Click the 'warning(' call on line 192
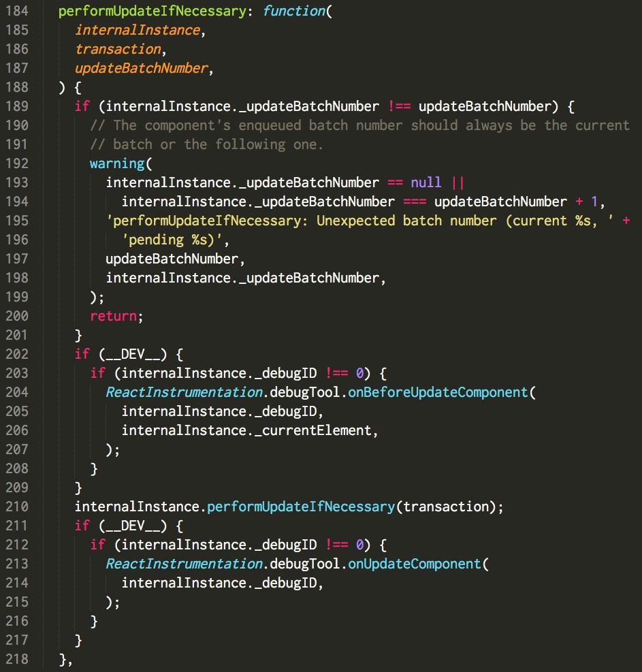 (x=121, y=163)
